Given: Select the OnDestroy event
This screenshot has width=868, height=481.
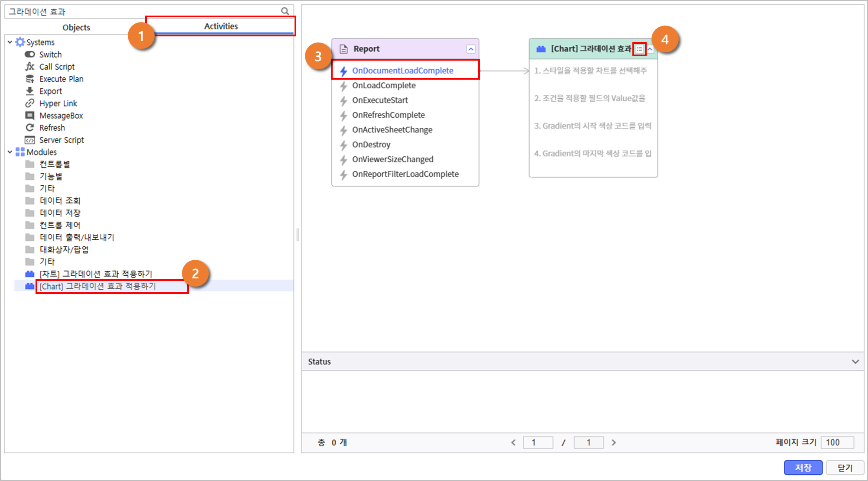Looking at the screenshot, I should coord(371,144).
